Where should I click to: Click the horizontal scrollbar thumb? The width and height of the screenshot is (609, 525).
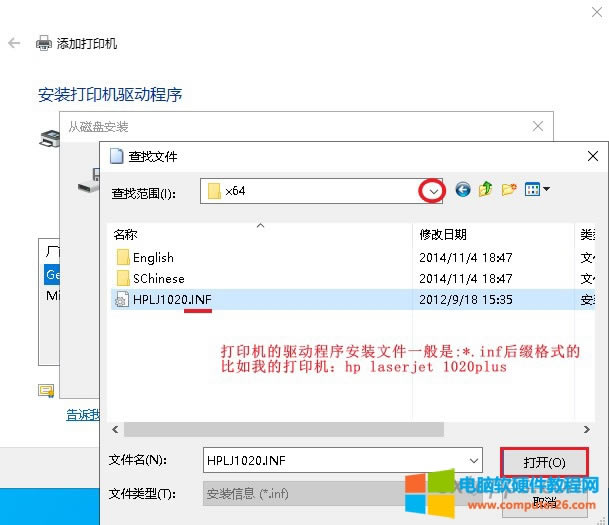point(284,429)
